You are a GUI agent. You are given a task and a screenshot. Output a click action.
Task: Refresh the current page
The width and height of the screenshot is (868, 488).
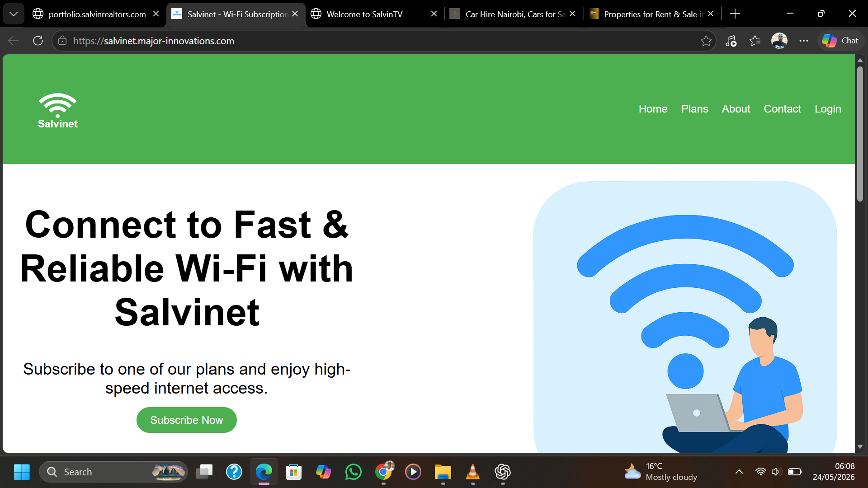38,41
